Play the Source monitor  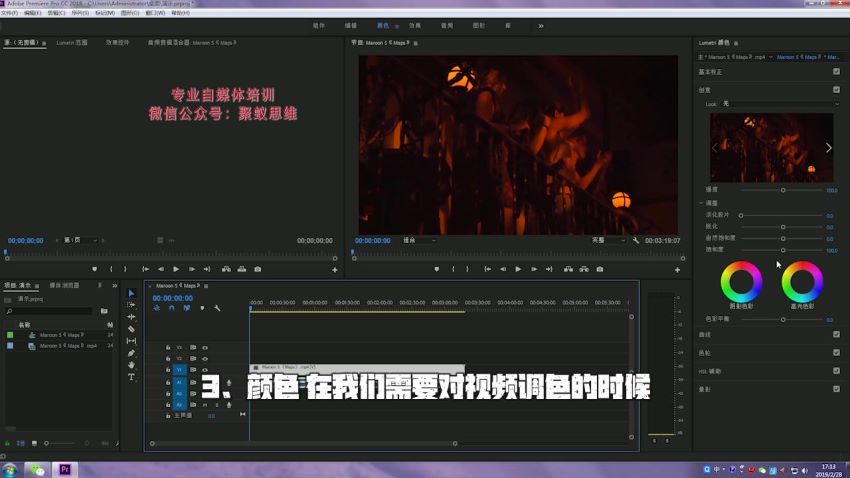coord(176,269)
